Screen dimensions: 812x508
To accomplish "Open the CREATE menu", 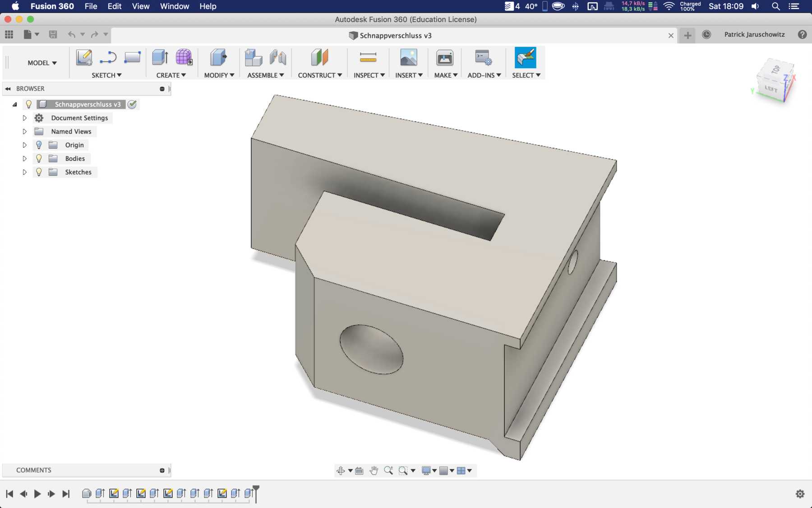I will coord(171,75).
